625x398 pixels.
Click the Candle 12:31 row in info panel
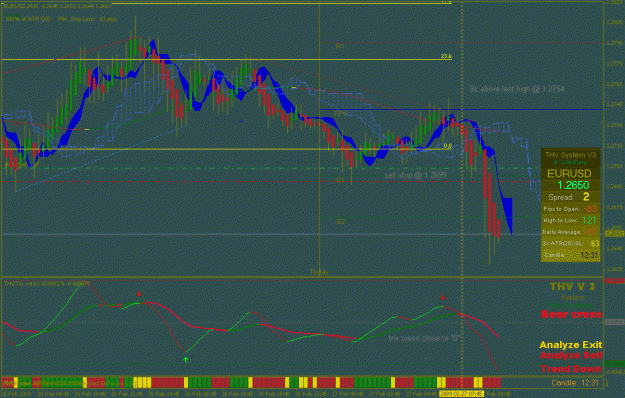570,255
